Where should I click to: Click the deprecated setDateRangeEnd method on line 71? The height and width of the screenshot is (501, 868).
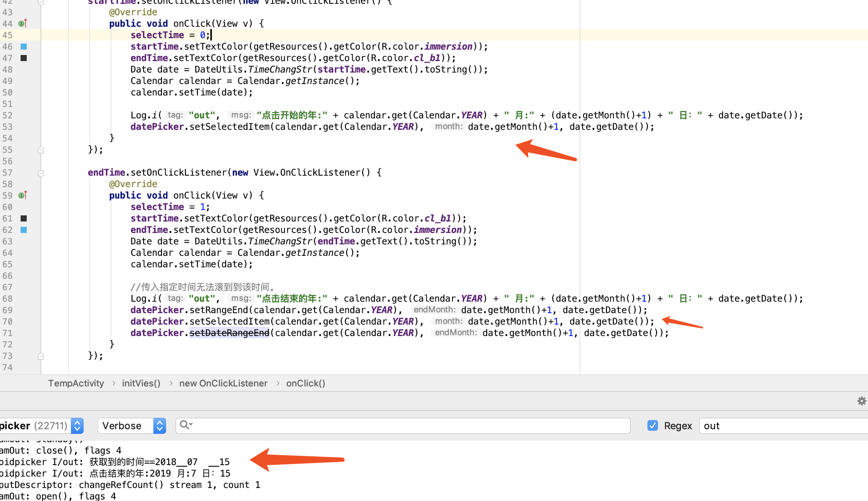click(x=229, y=333)
